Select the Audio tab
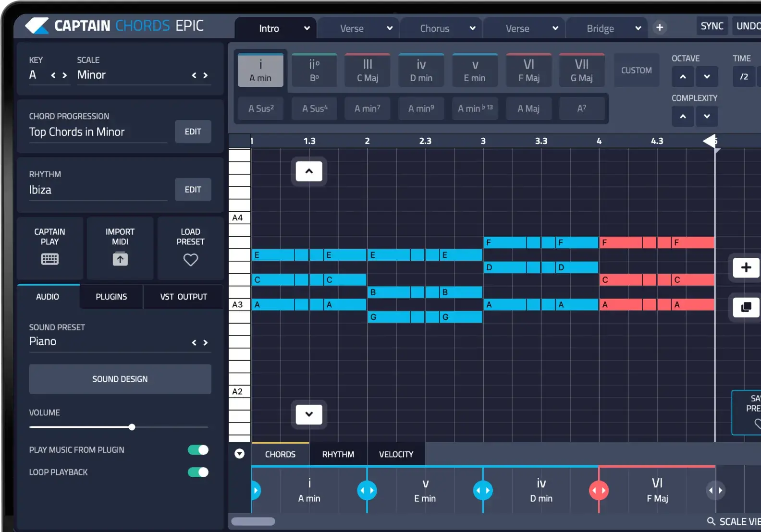Screen dimensions: 761x532 48,297
